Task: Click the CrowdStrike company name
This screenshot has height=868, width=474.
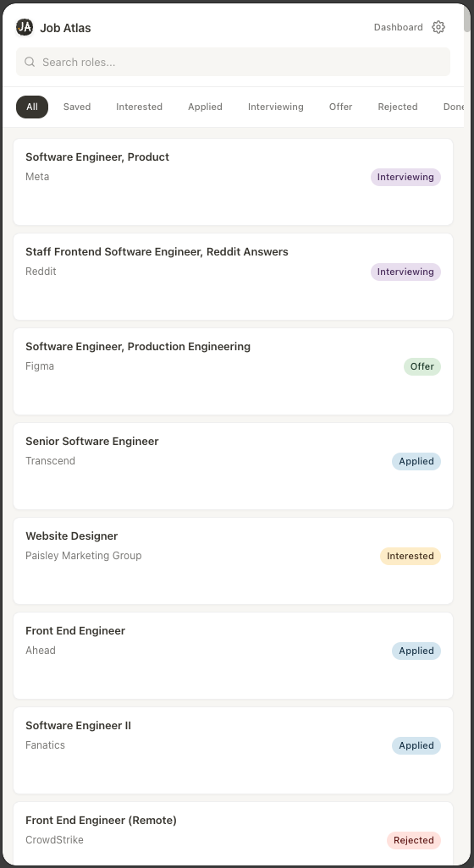Action: click(54, 839)
